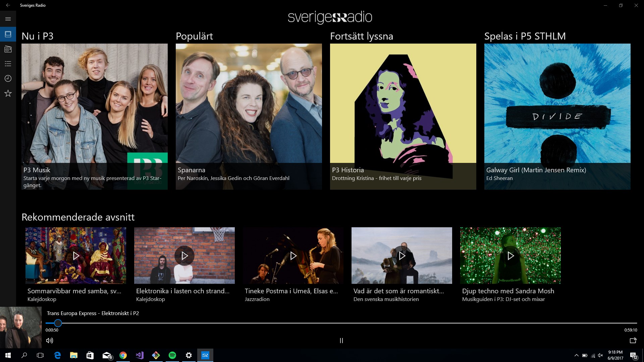Open the radio channels sidebar icon
The width and height of the screenshot is (644, 362).
pos(8,49)
